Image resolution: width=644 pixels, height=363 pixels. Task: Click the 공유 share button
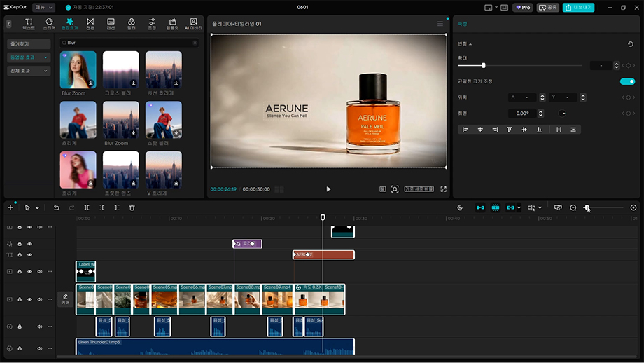click(547, 8)
